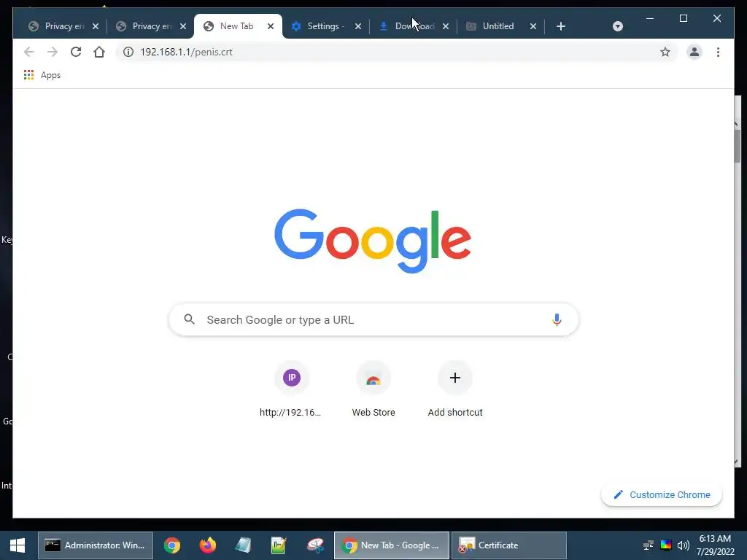Open the home page via house icon
Viewport: 747px width, 560px height.
tap(99, 52)
